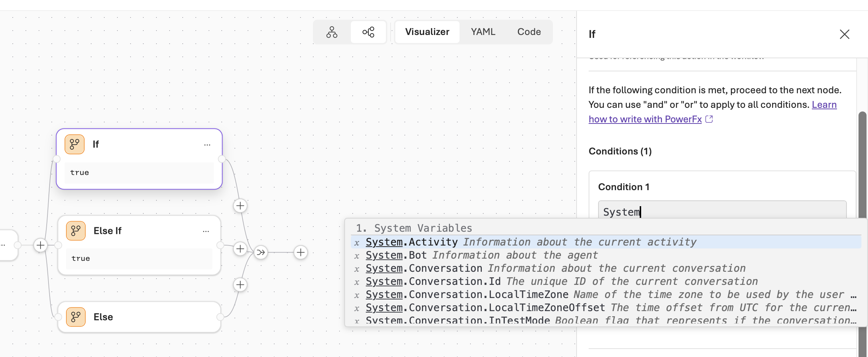Add node after the merge connector
The image size is (868, 357).
coord(301,252)
